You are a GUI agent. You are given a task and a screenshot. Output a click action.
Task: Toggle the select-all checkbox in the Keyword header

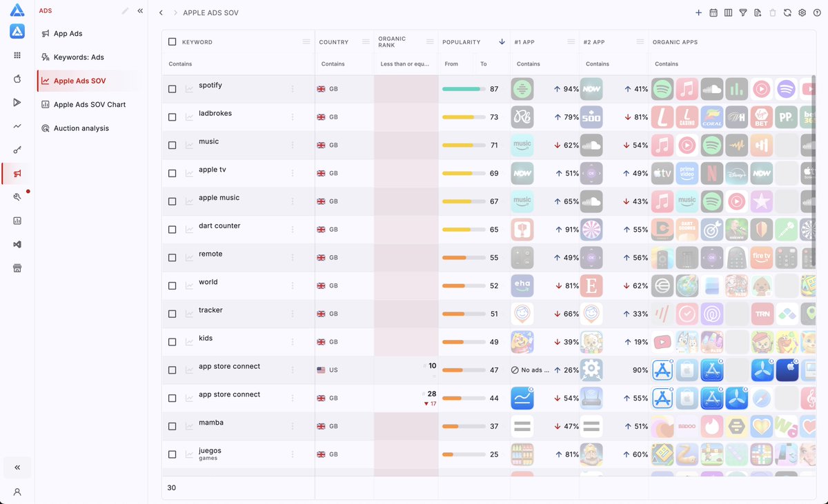pos(172,42)
